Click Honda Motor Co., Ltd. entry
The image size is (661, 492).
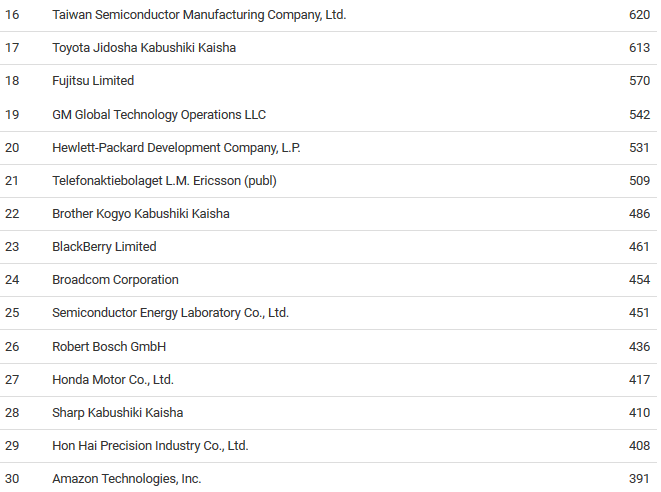[x=113, y=380]
